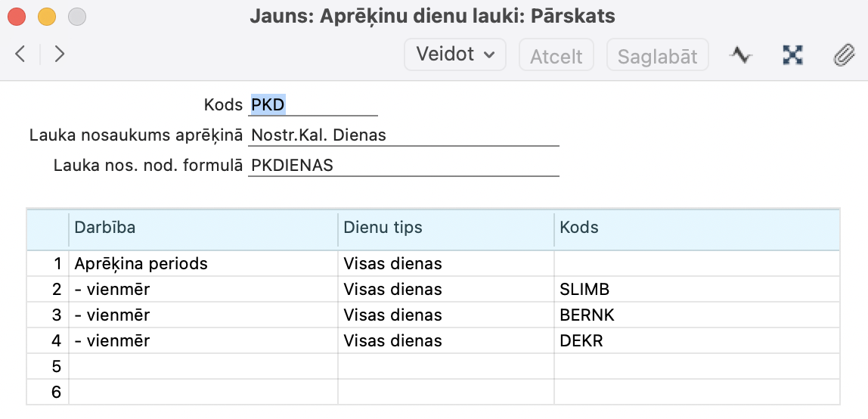This screenshot has width=868, height=419.
Task: Click the BERNK code cell
Action: coord(696,315)
